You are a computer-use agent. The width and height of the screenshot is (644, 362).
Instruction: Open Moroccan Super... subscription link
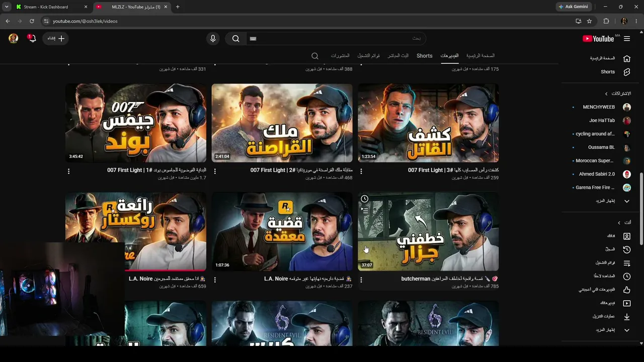[x=595, y=161]
